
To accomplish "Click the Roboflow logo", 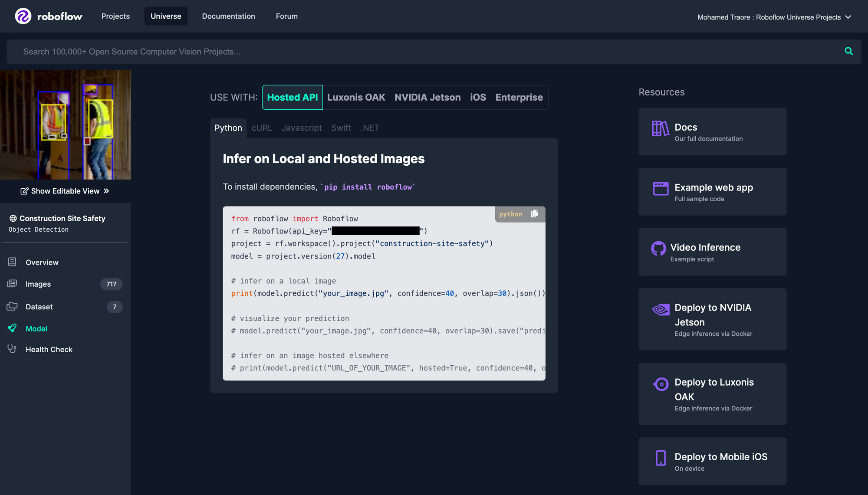I will click(48, 16).
